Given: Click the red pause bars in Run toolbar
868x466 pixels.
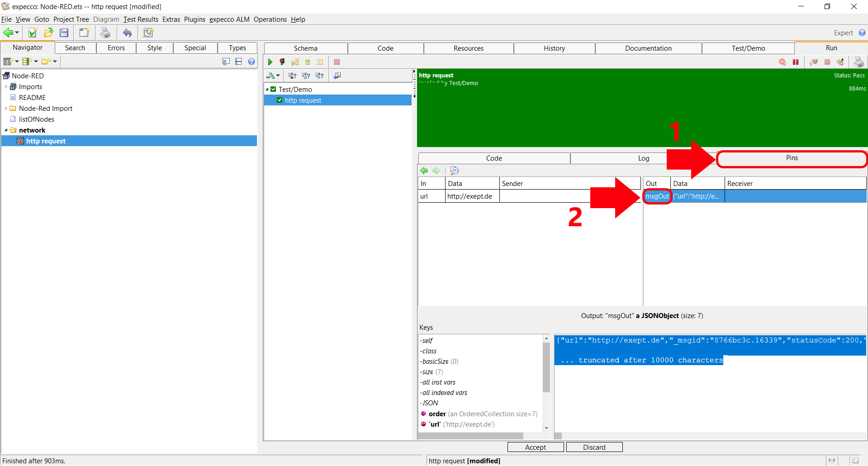Looking at the screenshot, I should pyautogui.click(x=796, y=62).
